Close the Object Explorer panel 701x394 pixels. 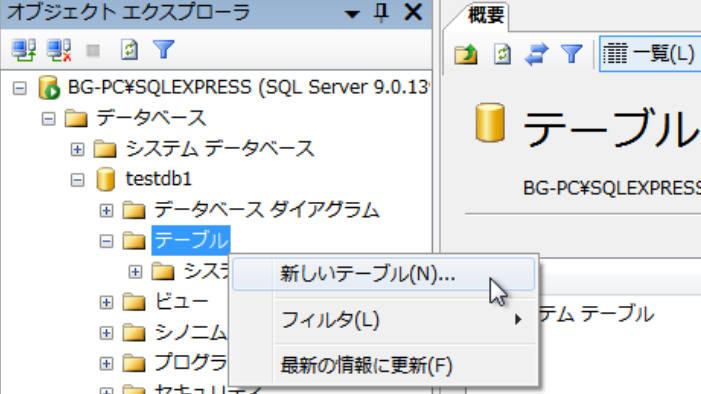413,12
